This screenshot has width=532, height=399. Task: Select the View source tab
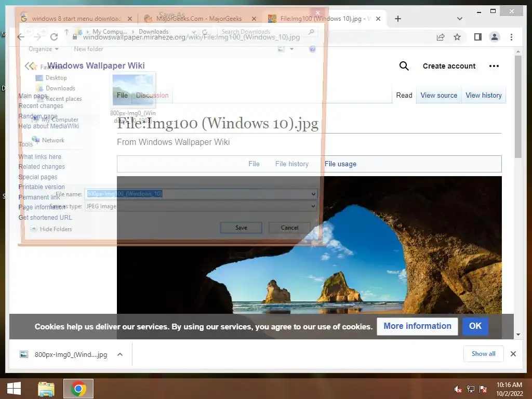pos(438,96)
